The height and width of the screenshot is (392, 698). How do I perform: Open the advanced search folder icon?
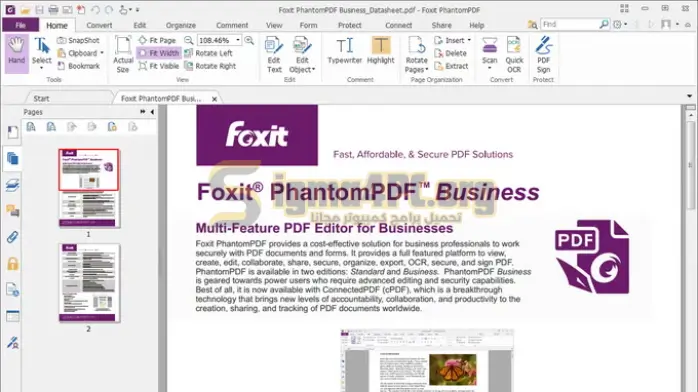coord(532,24)
